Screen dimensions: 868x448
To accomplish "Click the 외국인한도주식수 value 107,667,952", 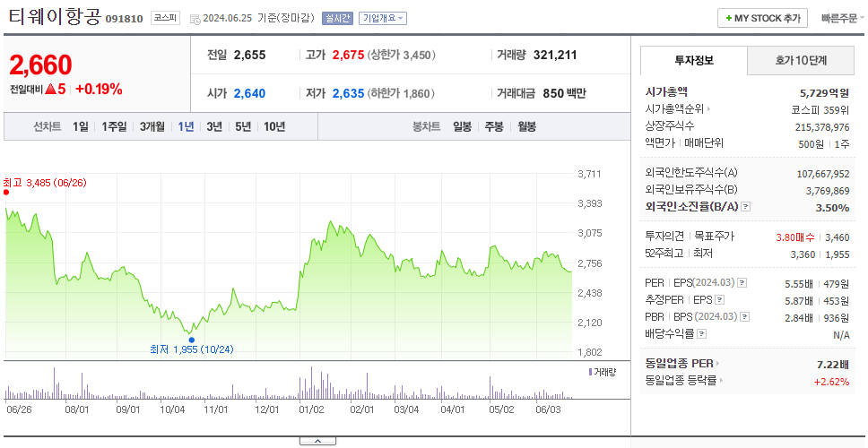I will tap(823, 174).
